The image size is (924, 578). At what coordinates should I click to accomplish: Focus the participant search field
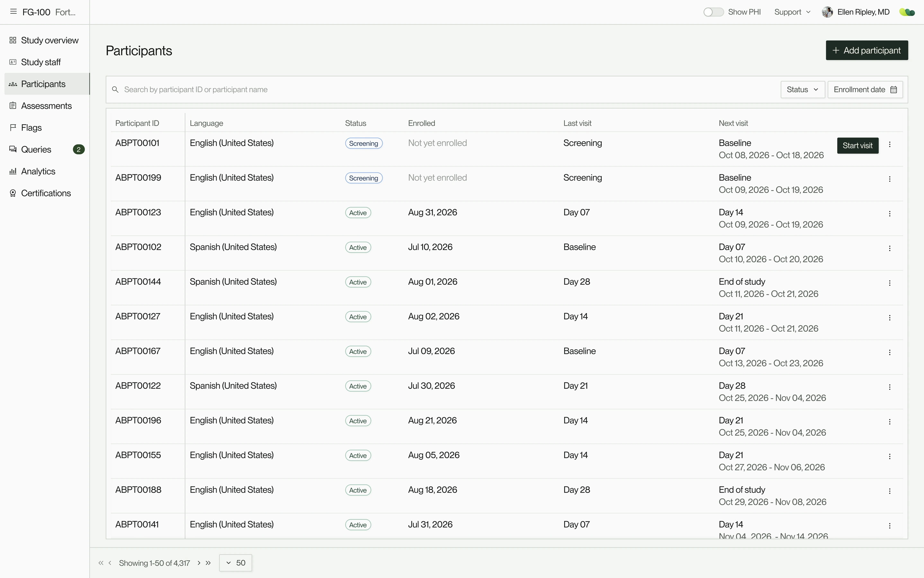444,90
